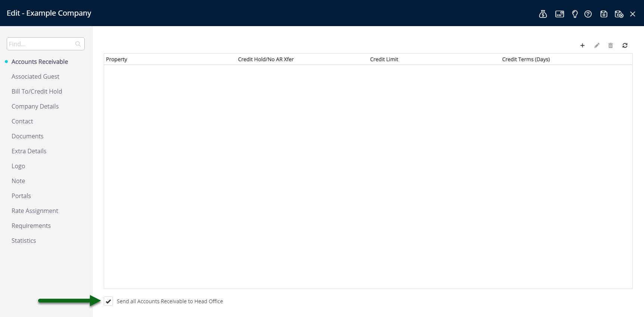Add a new accounts receivable property row

pyautogui.click(x=582, y=45)
